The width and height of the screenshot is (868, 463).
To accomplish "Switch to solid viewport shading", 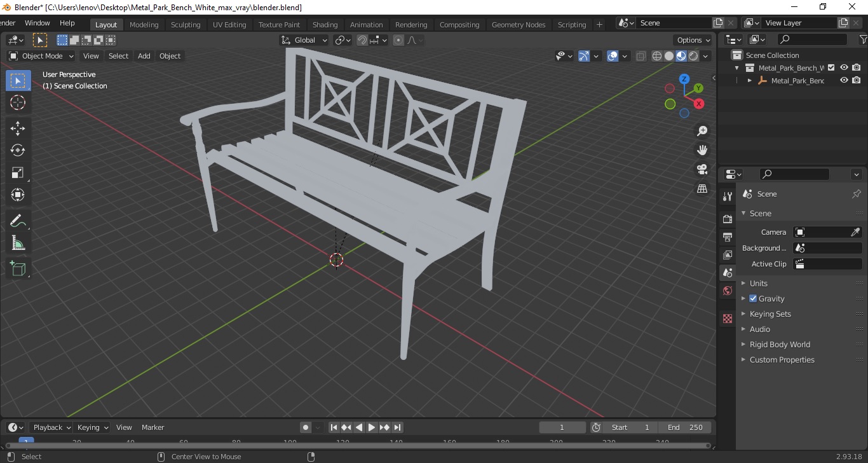I will [x=669, y=56].
